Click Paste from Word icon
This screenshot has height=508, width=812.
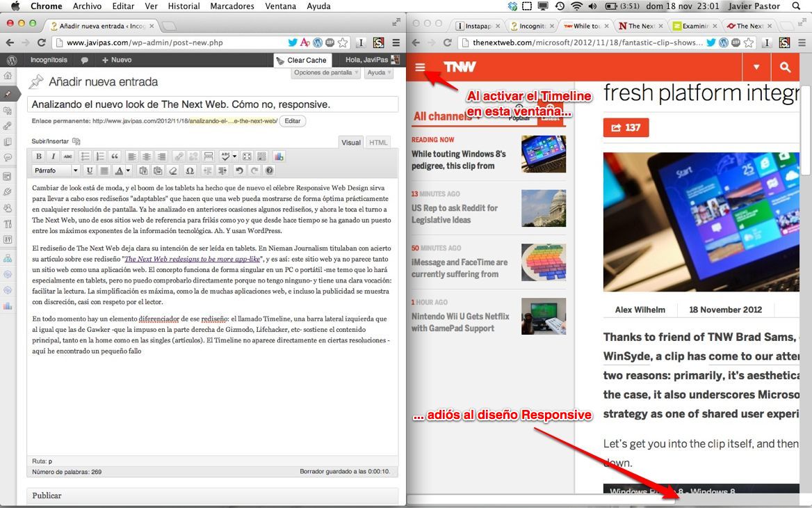coord(158,170)
